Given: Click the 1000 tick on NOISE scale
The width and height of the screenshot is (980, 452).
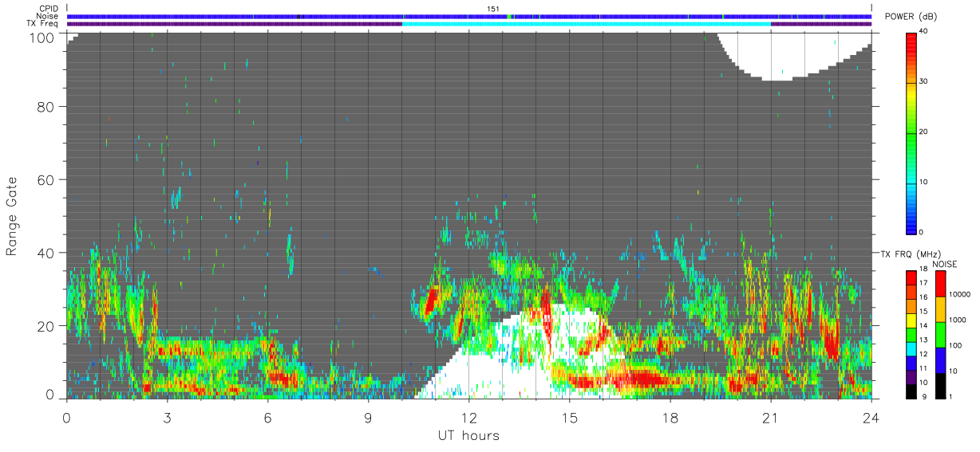Looking at the screenshot, I should pyautogui.click(x=956, y=320).
